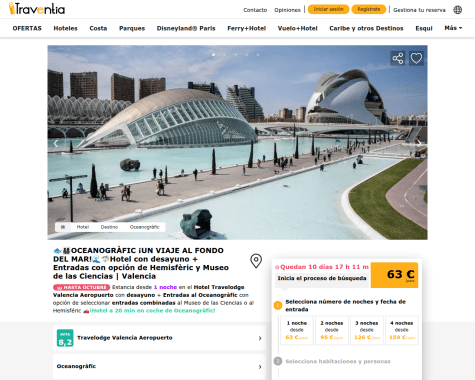
Task: Select first carousel dot indicator
Action: click(x=213, y=54)
